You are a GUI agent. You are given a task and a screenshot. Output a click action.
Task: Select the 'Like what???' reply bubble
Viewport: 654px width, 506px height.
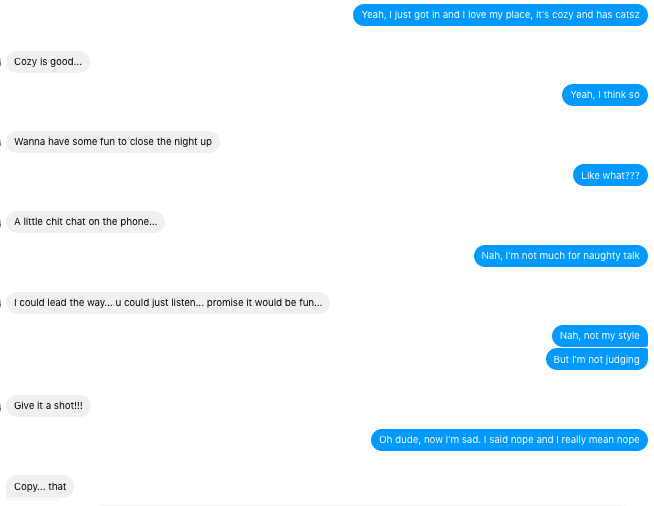tap(610, 175)
